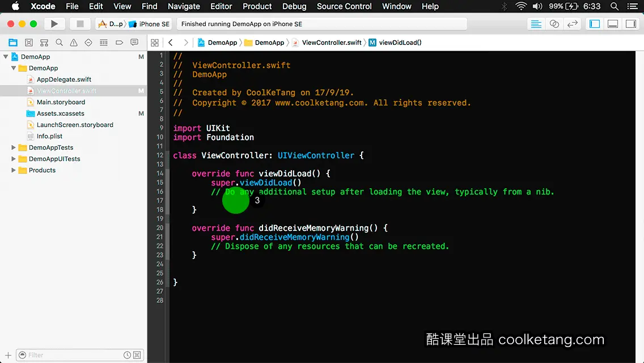Open the File menu
The height and width of the screenshot is (363, 644).
[x=72, y=6]
